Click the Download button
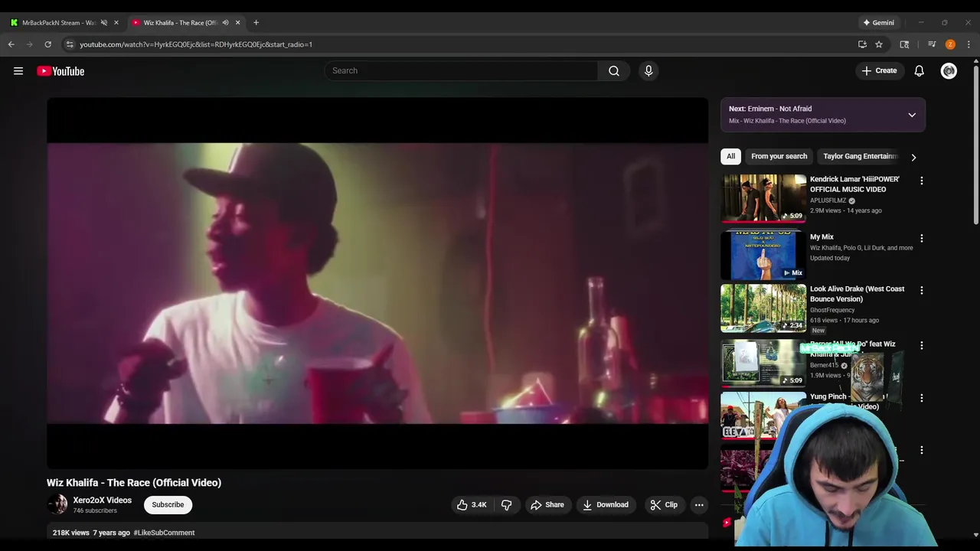This screenshot has width=980, height=551. (x=606, y=505)
